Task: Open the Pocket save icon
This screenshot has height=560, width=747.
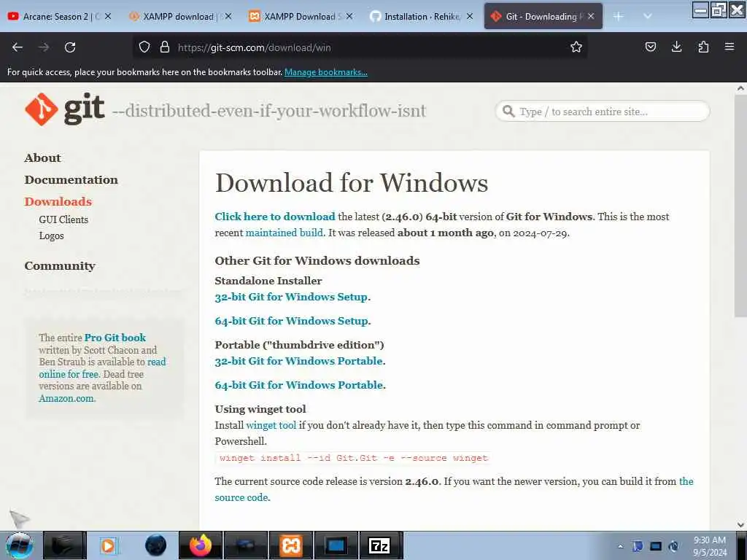Action: [x=650, y=47]
